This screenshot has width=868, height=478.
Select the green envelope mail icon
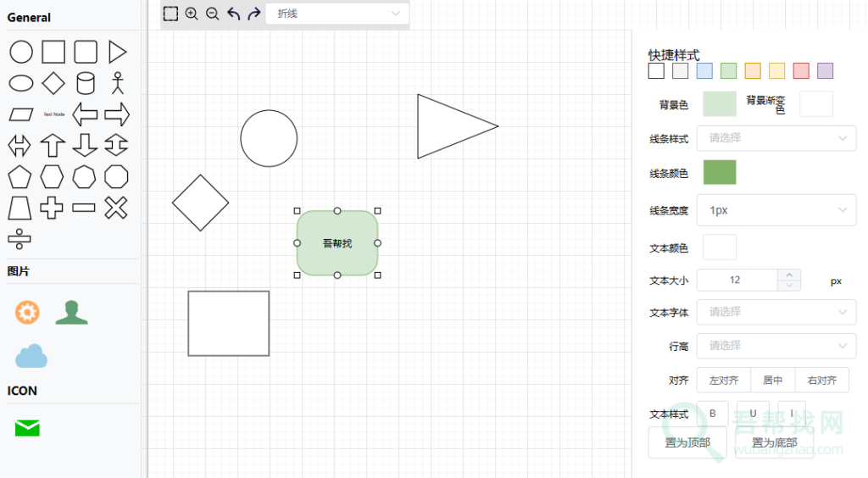tap(27, 428)
